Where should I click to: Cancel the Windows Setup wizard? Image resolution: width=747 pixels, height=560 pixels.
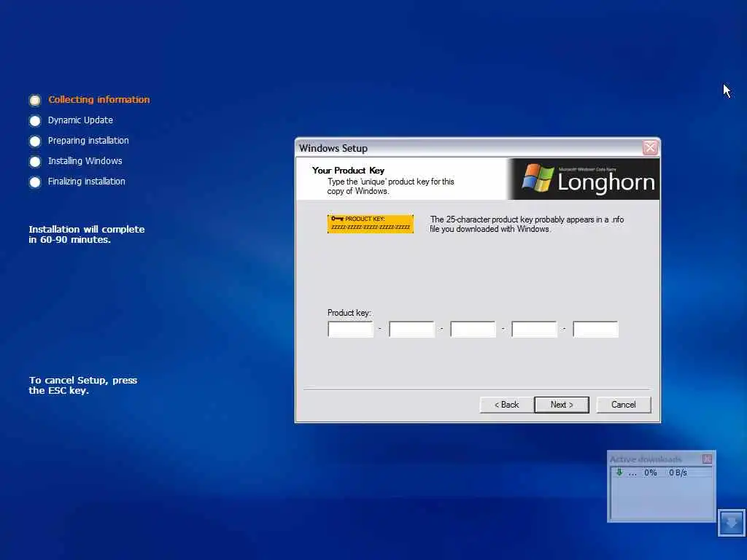click(624, 405)
